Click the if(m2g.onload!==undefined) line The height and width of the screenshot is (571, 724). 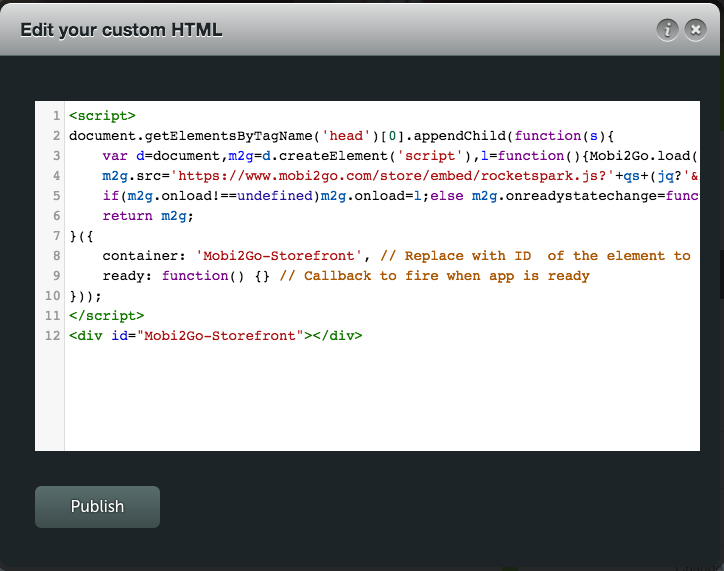click(400, 196)
